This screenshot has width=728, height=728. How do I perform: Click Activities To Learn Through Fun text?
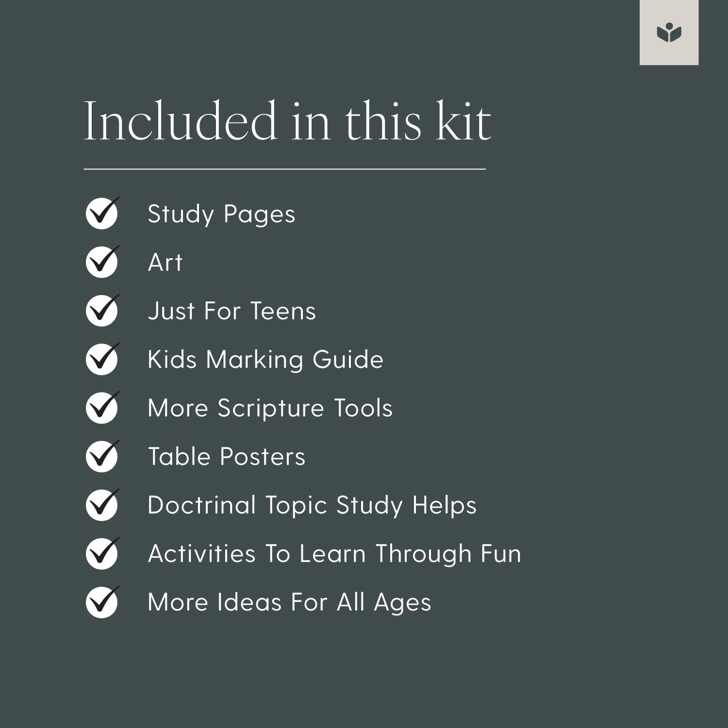[334, 554]
